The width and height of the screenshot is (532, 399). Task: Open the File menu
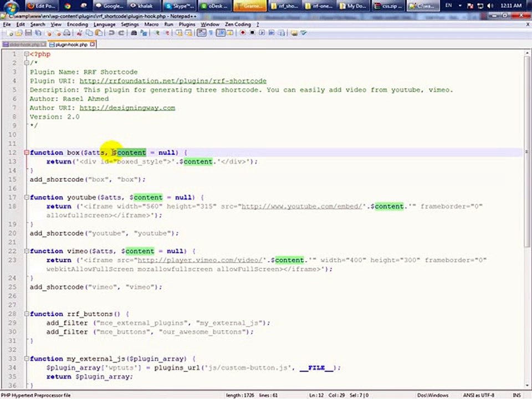click(x=7, y=24)
